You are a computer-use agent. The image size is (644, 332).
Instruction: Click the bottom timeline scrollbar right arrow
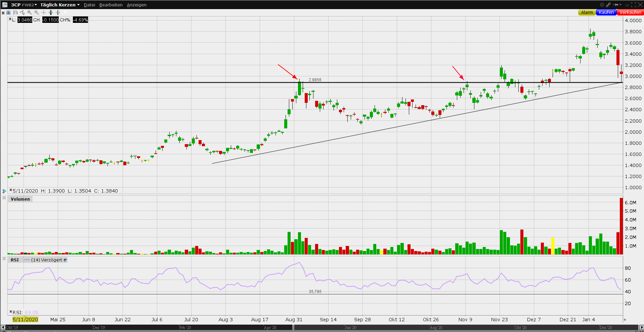[x=641, y=327]
